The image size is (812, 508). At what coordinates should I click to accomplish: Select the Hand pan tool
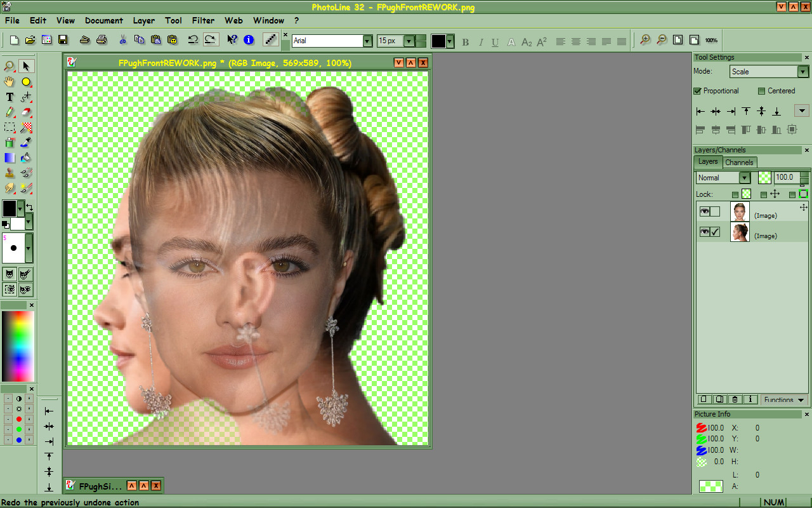pos(10,82)
